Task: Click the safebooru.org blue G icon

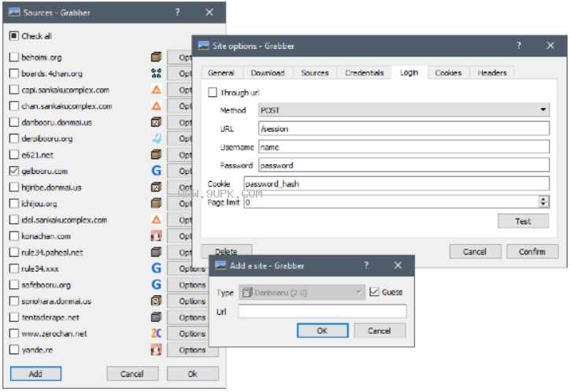Action: 156,284
